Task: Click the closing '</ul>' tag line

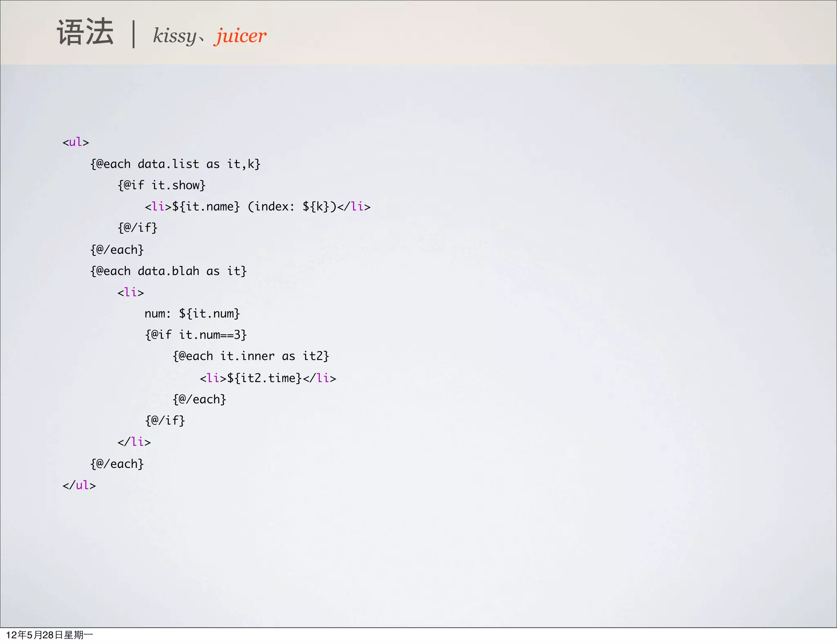Action: (79, 485)
